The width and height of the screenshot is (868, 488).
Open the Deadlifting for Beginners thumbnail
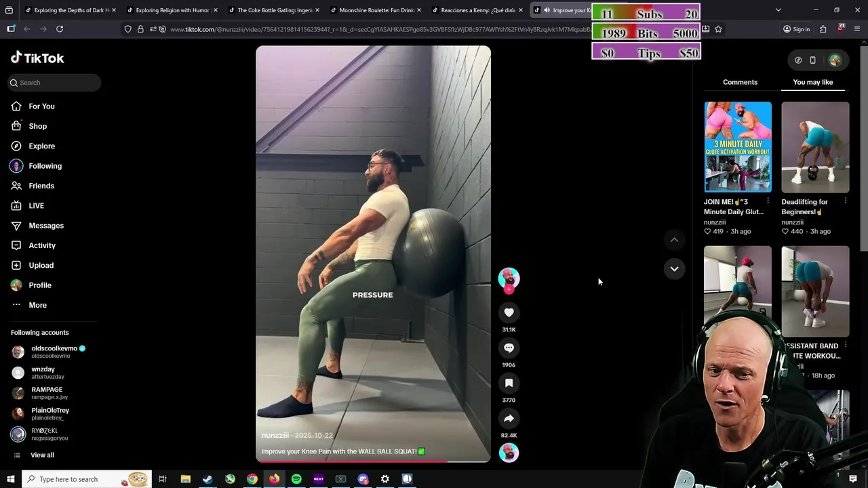(815, 147)
